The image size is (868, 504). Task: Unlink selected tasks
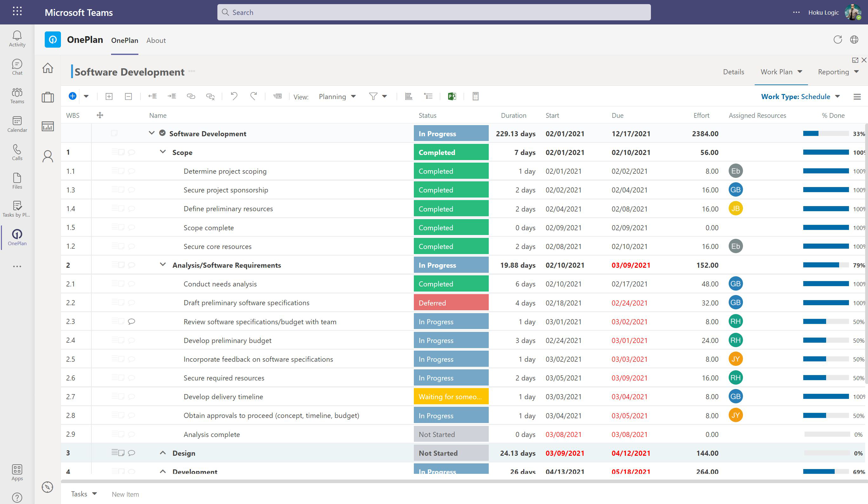click(210, 97)
